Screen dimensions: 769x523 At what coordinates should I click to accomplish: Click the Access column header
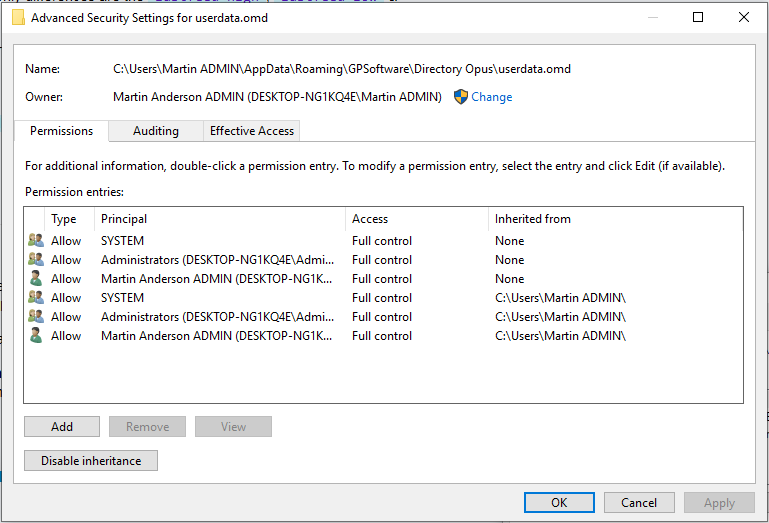coord(417,219)
